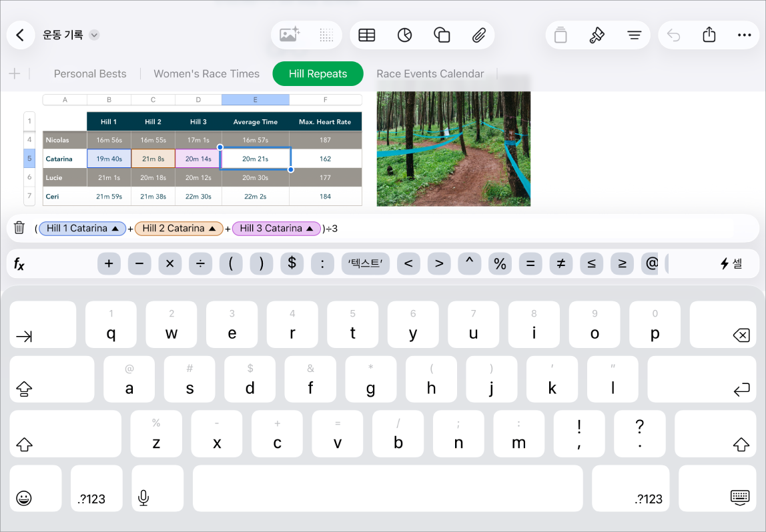Insert less-than-or-equal operator
This screenshot has width=766, height=532.
tap(592, 263)
